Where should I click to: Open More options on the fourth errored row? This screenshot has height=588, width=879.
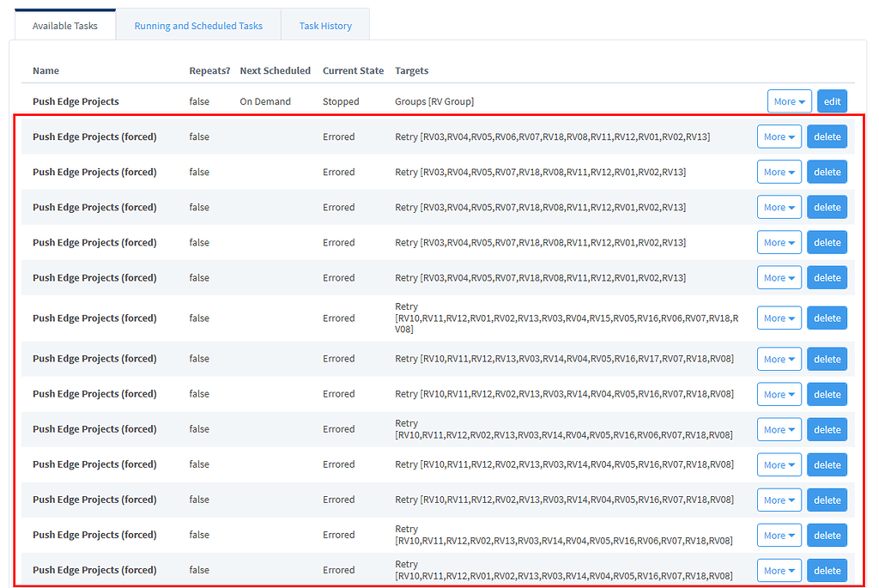779,241
